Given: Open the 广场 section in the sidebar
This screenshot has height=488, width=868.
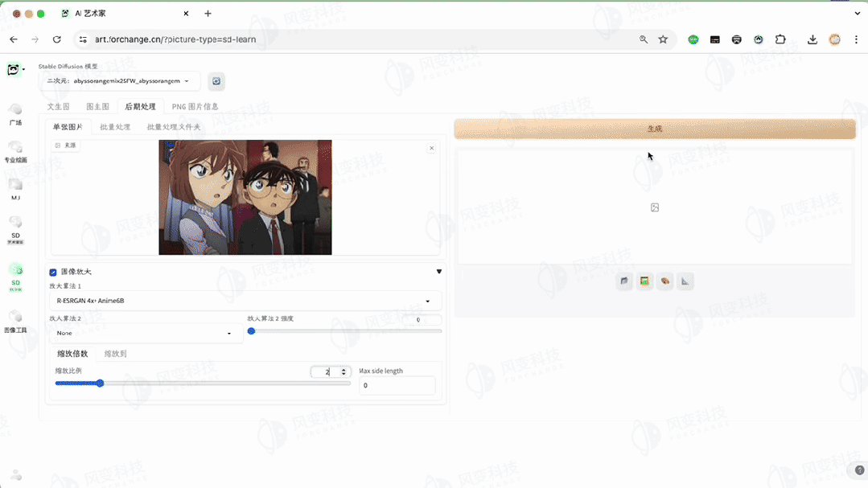Looking at the screenshot, I should click(15, 114).
